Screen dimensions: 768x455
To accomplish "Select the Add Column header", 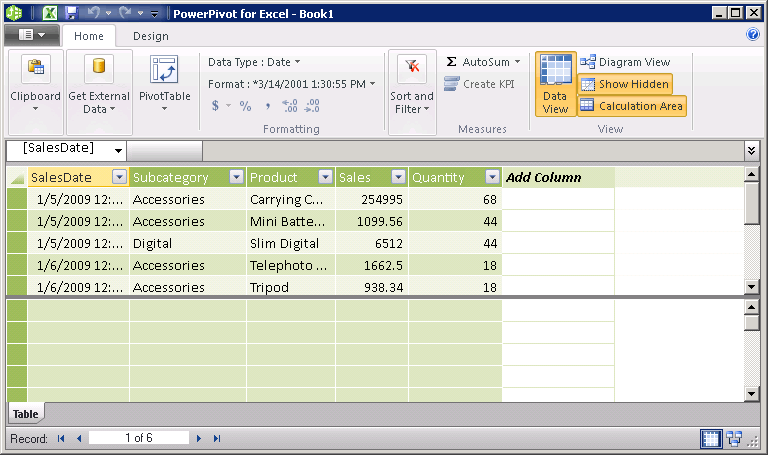I will (x=558, y=177).
